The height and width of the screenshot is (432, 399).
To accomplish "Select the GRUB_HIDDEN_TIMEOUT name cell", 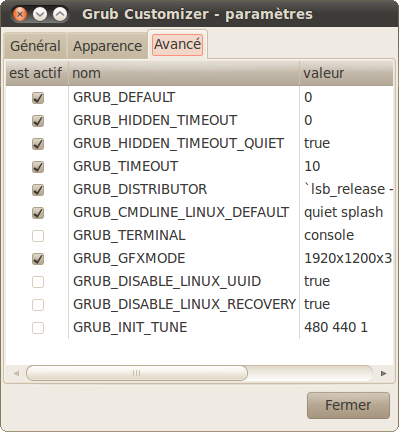I will click(184, 120).
